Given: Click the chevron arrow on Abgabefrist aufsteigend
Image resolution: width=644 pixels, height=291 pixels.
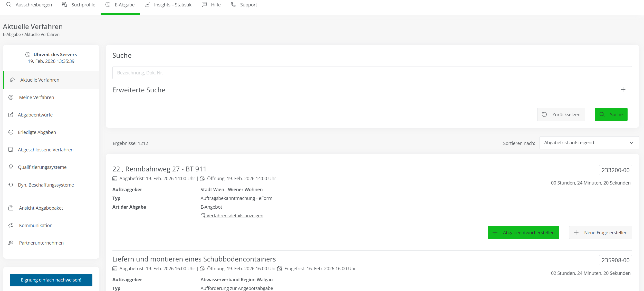Looking at the screenshot, I should pos(631,143).
